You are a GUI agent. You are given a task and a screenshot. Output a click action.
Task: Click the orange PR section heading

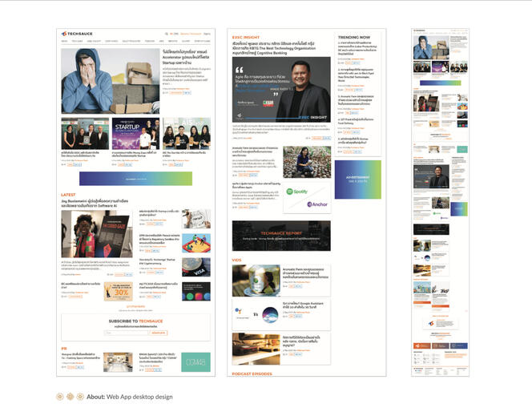pos(64,349)
